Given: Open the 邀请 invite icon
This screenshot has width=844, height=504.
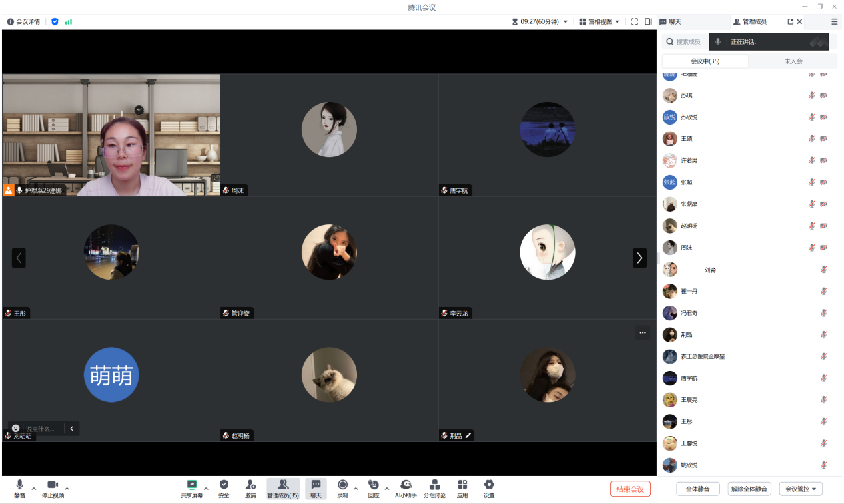Looking at the screenshot, I should [x=250, y=488].
